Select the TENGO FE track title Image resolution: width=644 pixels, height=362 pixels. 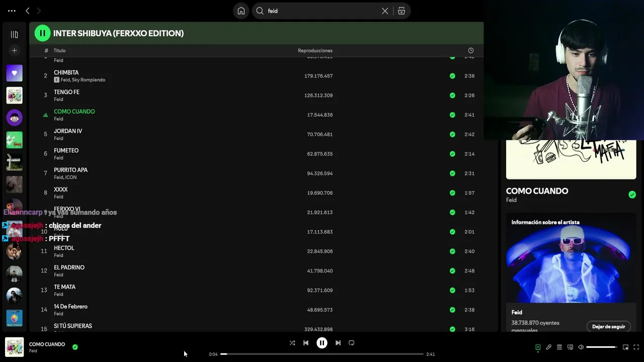click(x=66, y=93)
